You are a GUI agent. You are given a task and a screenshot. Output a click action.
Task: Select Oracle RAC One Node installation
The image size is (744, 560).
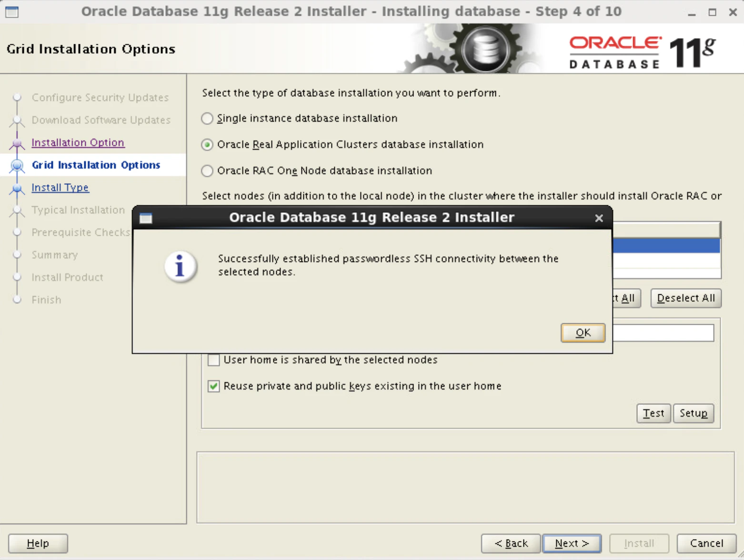(x=207, y=171)
